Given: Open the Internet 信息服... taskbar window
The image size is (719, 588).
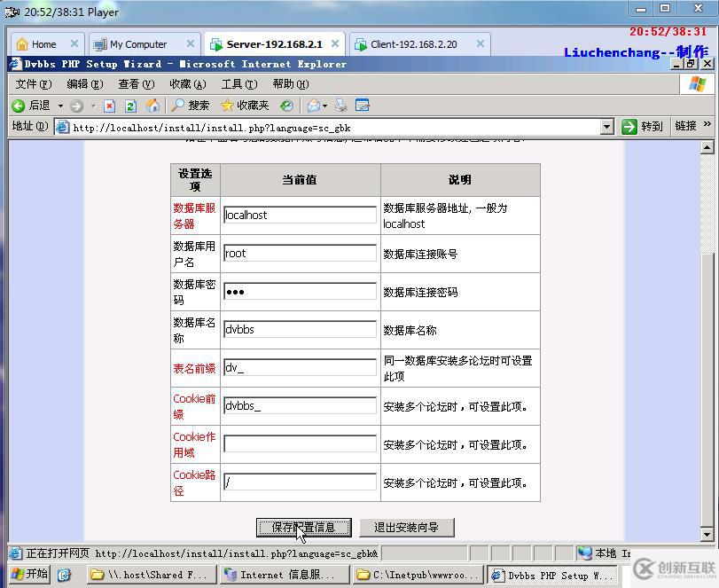Looking at the screenshot, I should pos(284,575).
